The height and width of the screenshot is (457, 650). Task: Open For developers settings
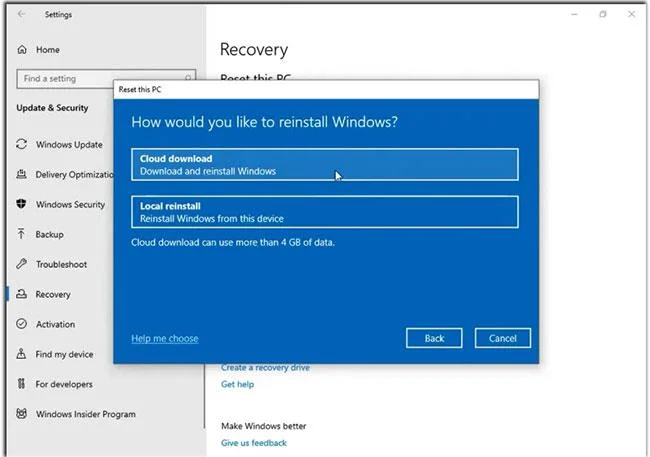pyautogui.click(x=64, y=384)
